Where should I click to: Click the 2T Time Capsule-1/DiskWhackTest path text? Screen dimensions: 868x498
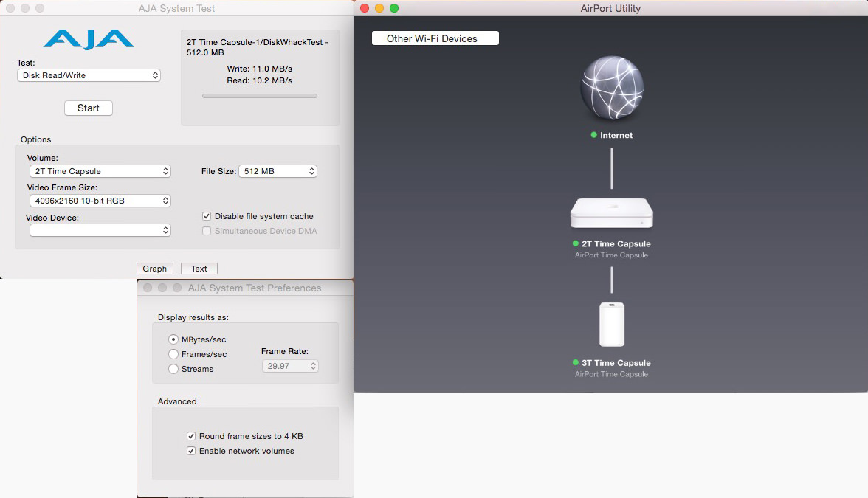point(258,47)
